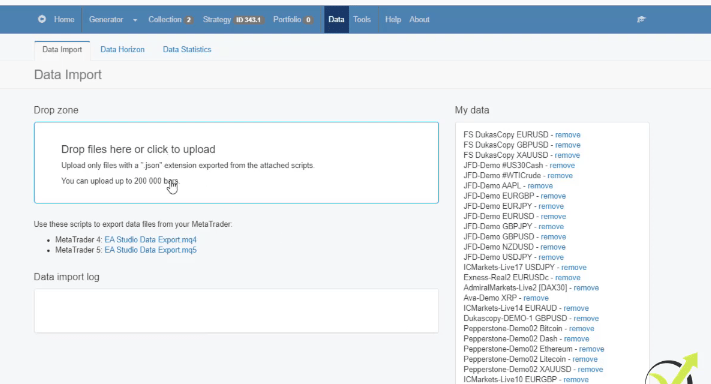The width and height of the screenshot is (711, 384).
Task: Click the drop zone to upload files
Action: [236, 163]
